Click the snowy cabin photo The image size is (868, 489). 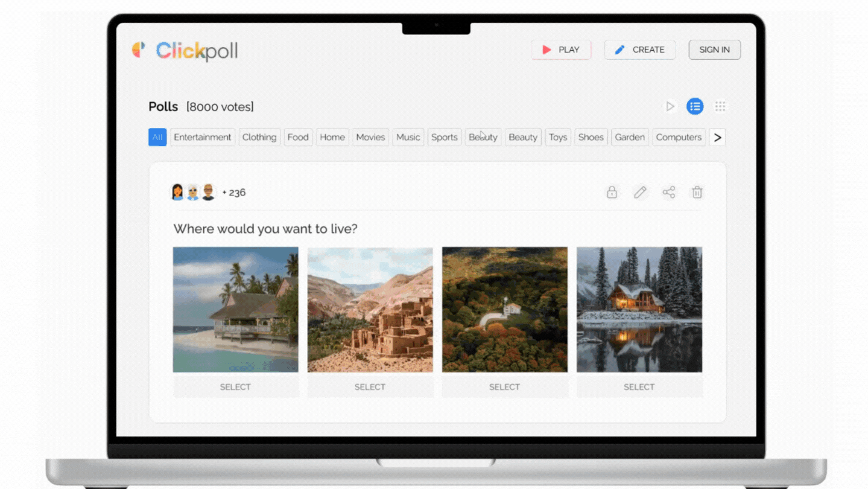(x=639, y=309)
